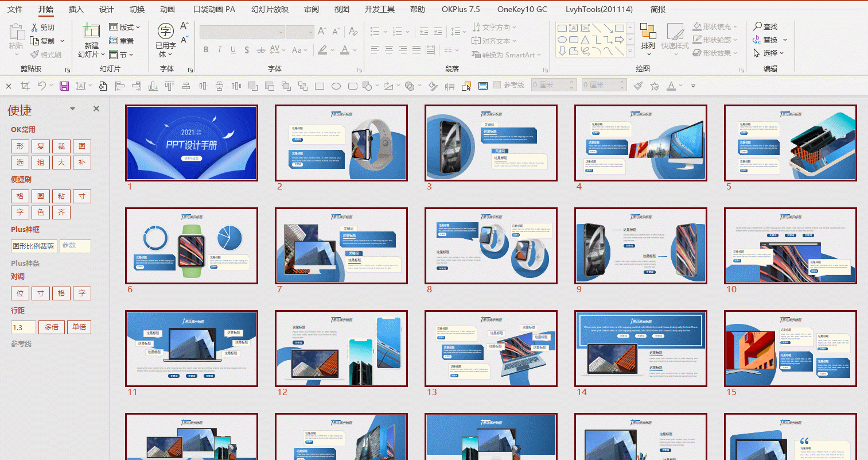
Task: Open the Copy (复制) dropdown arrow
Action: pyautogui.click(x=62, y=41)
